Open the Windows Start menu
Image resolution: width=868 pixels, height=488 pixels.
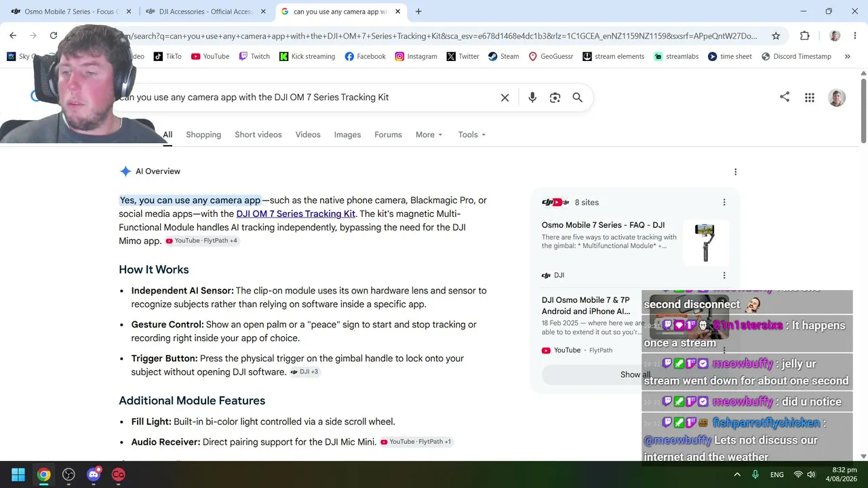tap(18, 474)
